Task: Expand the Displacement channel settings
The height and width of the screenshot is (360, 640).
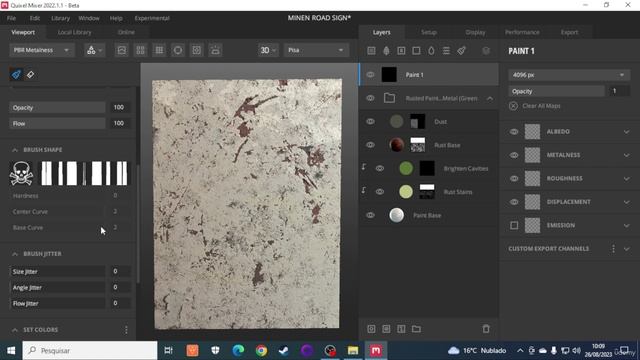Action: click(x=627, y=202)
